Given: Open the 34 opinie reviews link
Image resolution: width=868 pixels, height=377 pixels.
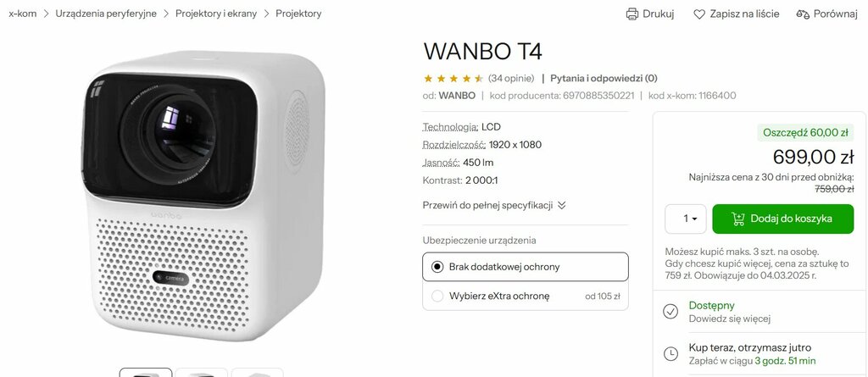Looking at the screenshot, I should pos(511,78).
